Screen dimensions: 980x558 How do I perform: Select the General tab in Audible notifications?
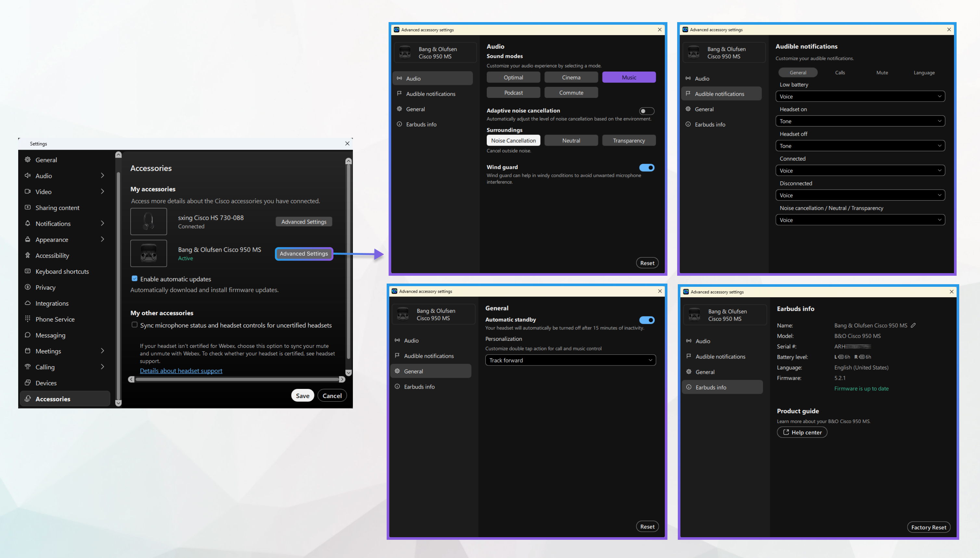coord(798,73)
